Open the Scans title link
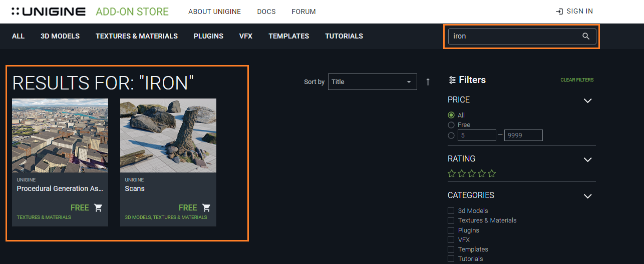 (x=135, y=188)
